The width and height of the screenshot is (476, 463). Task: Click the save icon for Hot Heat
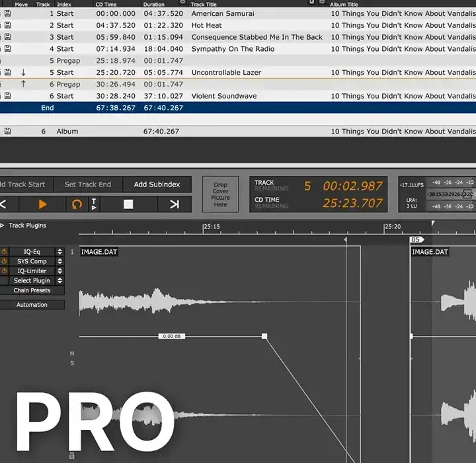pos(7,25)
